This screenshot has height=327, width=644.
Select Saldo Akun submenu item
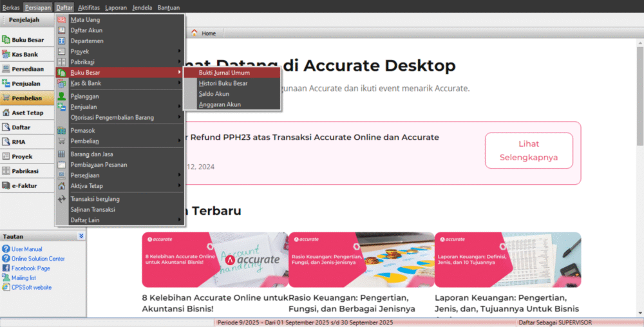tap(232, 94)
